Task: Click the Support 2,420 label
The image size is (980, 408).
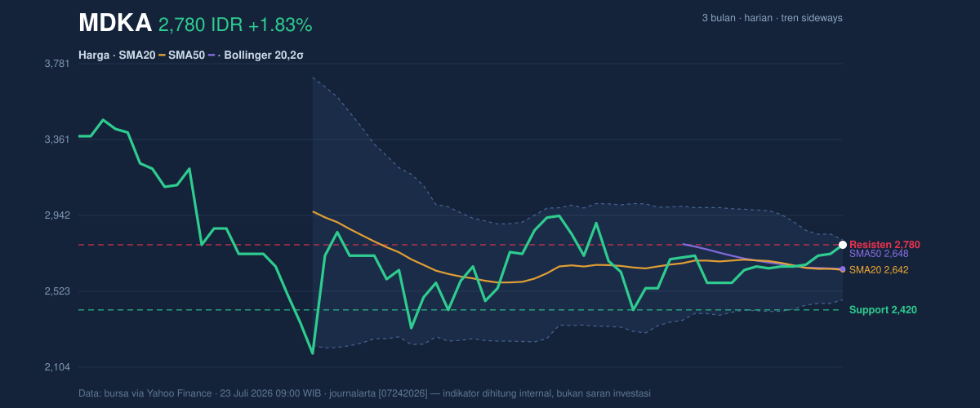Action: (883, 310)
